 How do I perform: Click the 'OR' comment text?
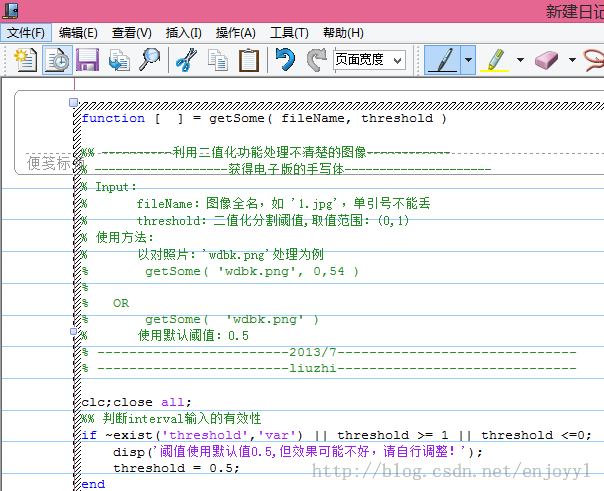pyautogui.click(x=121, y=303)
